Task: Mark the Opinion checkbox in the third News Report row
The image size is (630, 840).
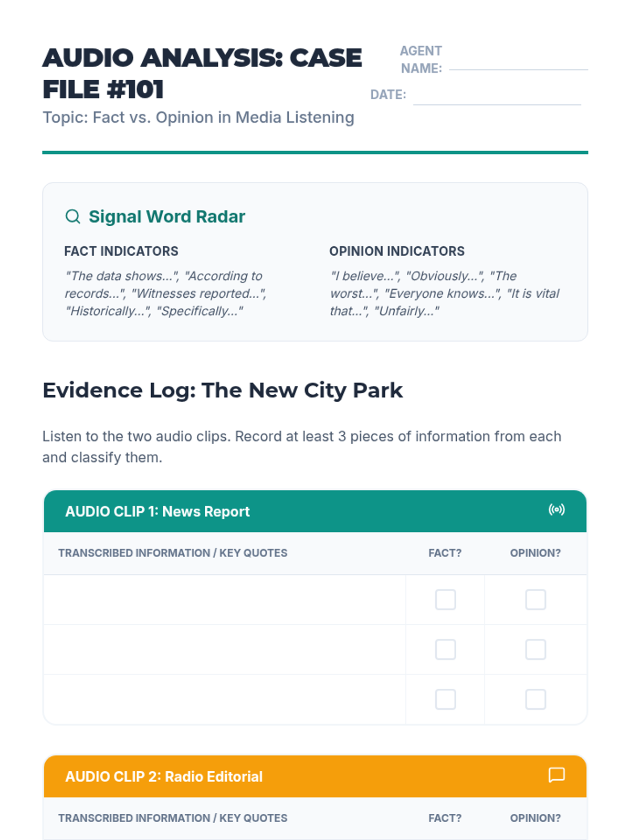Action: [535, 699]
